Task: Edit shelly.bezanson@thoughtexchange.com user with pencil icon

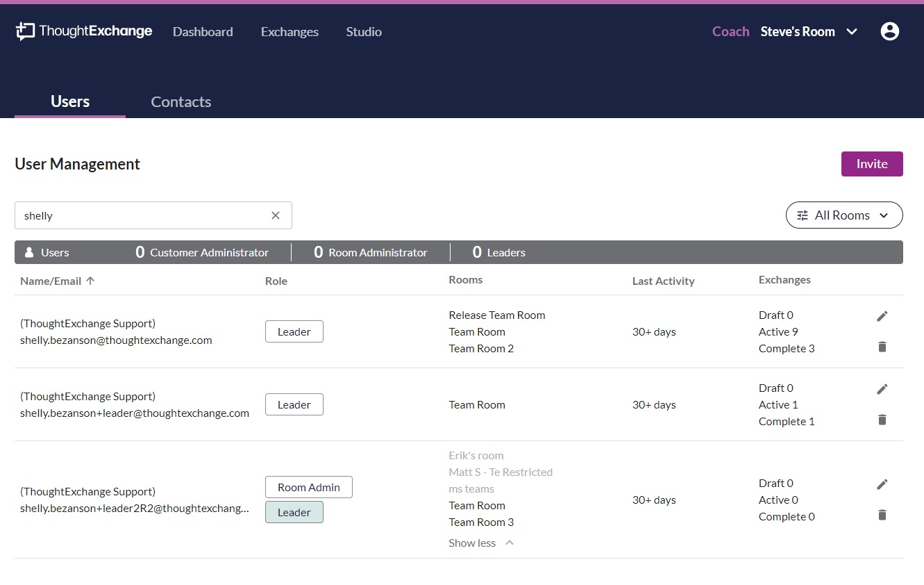Action: pos(882,316)
